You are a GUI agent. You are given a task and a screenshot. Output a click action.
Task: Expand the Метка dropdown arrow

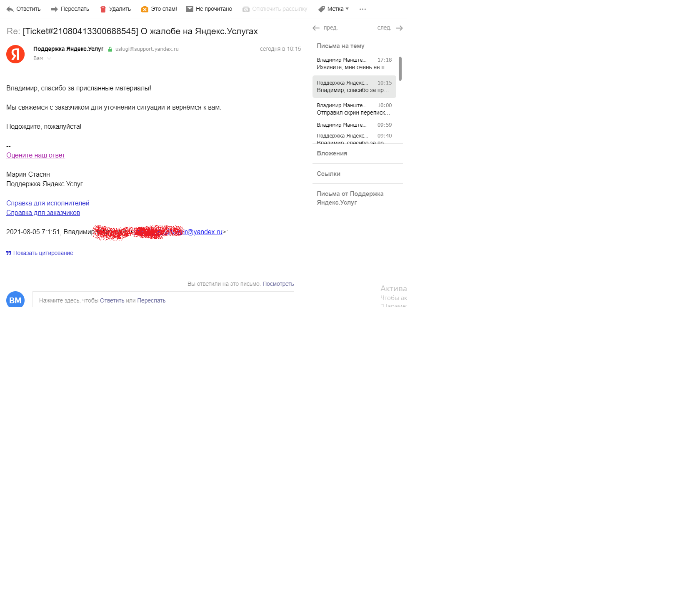tap(347, 9)
